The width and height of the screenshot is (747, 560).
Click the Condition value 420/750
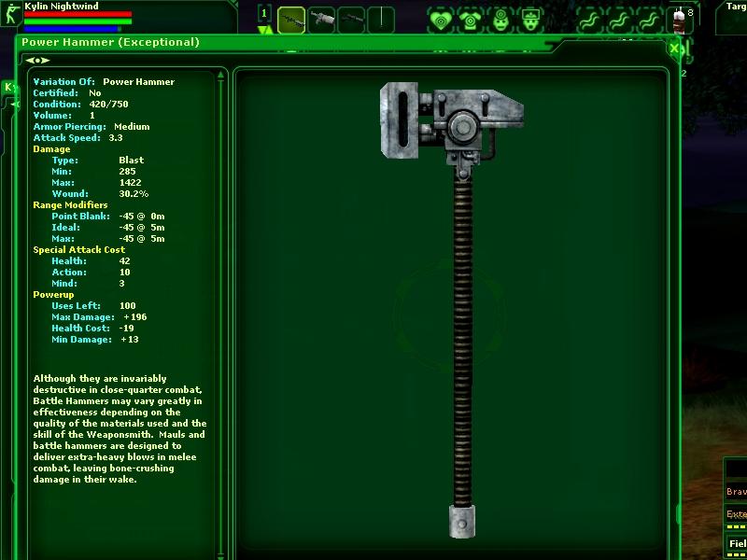tap(108, 104)
